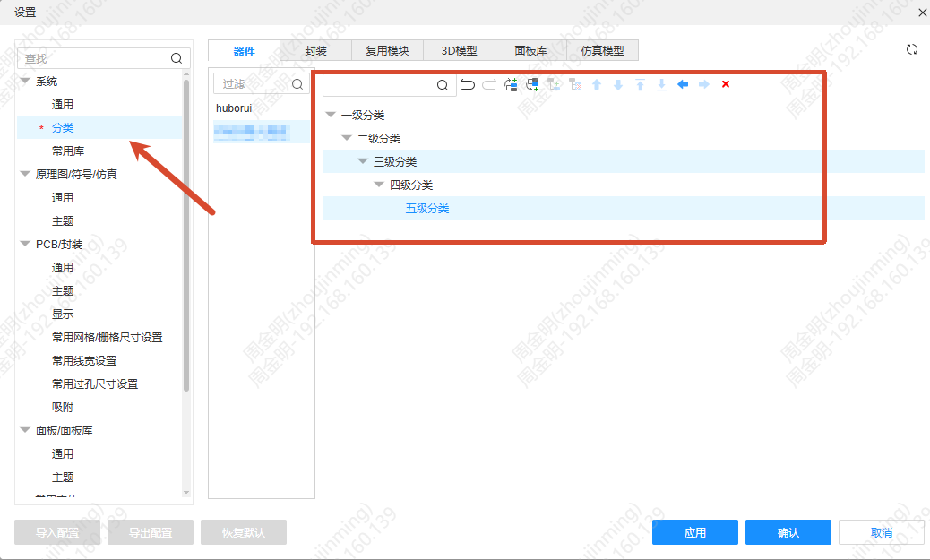This screenshot has height=560, width=930.
Task: Click the scroll down arrow of settings tree
Action: click(x=186, y=493)
